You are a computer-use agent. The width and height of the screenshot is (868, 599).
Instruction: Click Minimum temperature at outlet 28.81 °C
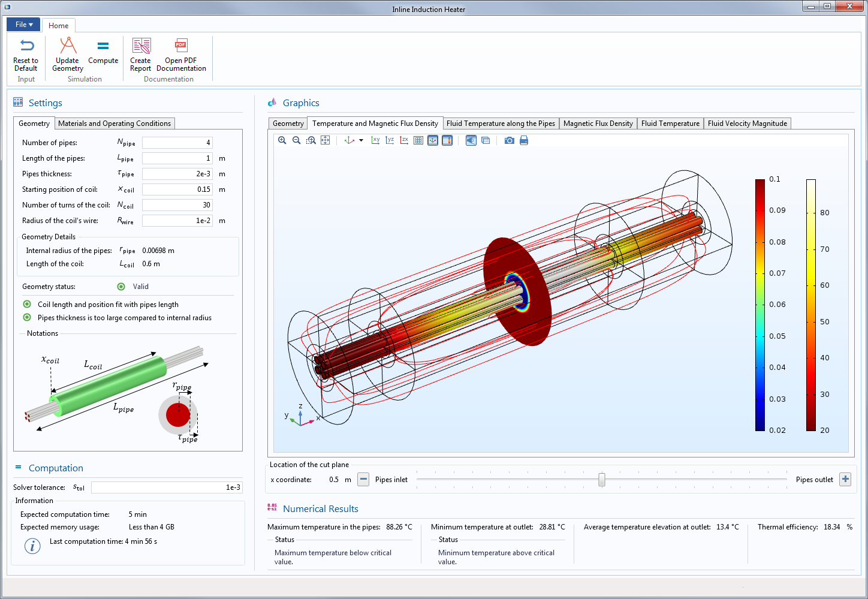coord(552,527)
